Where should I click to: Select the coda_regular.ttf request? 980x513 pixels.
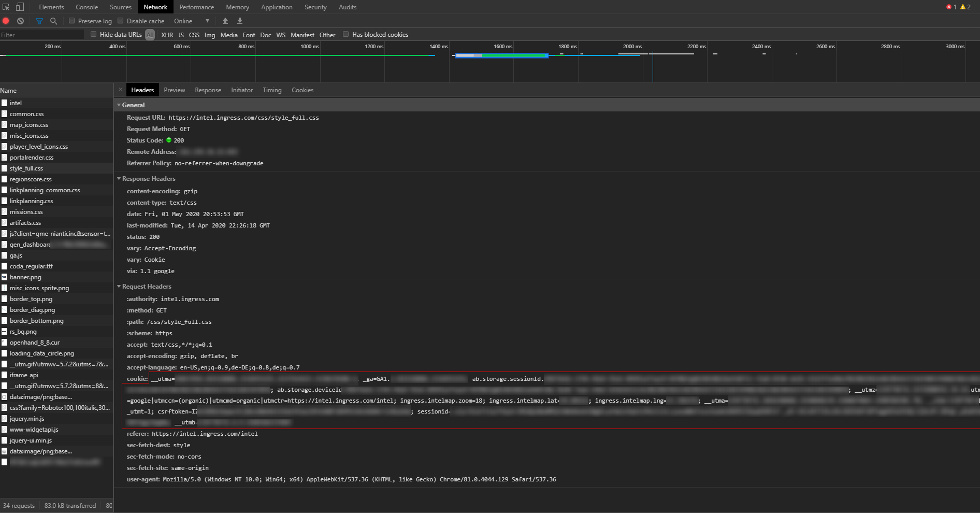(x=56, y=266)
